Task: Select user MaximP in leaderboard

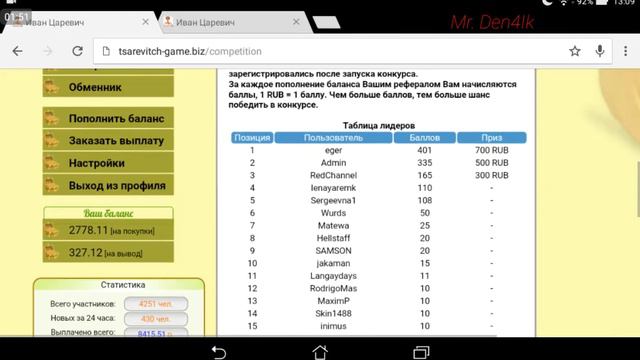Action: (x=333, y=301)
